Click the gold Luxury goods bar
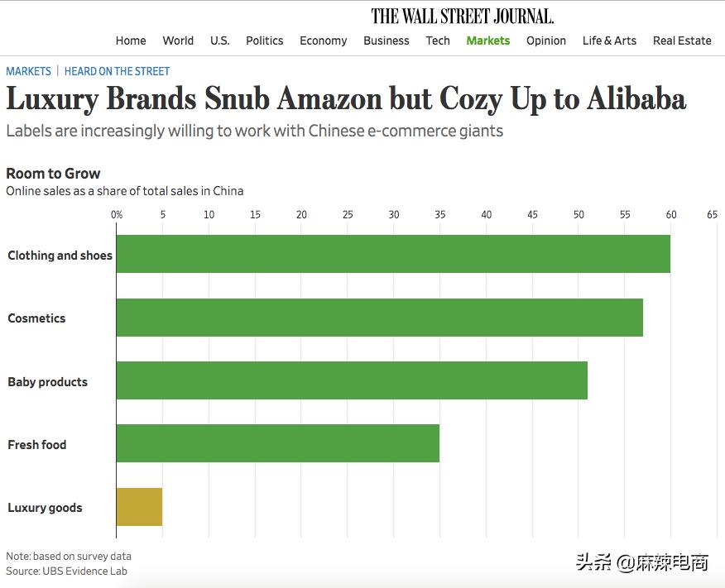725x588 pixels. point(139,507)
